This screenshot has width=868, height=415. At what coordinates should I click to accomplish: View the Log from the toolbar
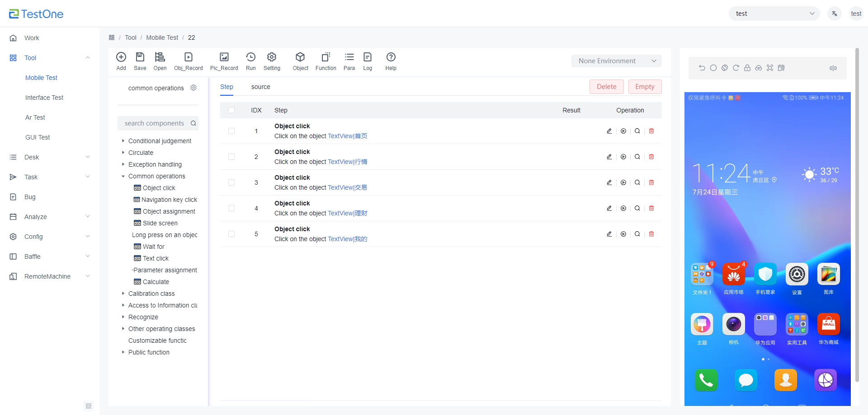[368, 57]
